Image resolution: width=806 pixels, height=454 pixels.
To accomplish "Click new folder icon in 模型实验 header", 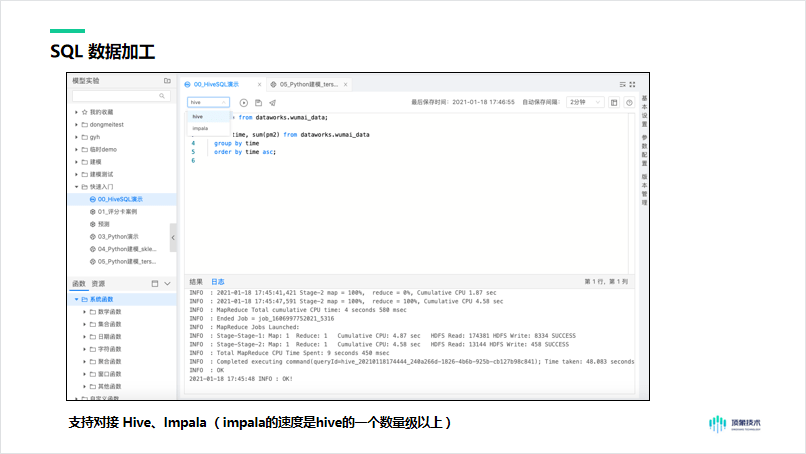I will pyautogui.click(x=167, y=80).
